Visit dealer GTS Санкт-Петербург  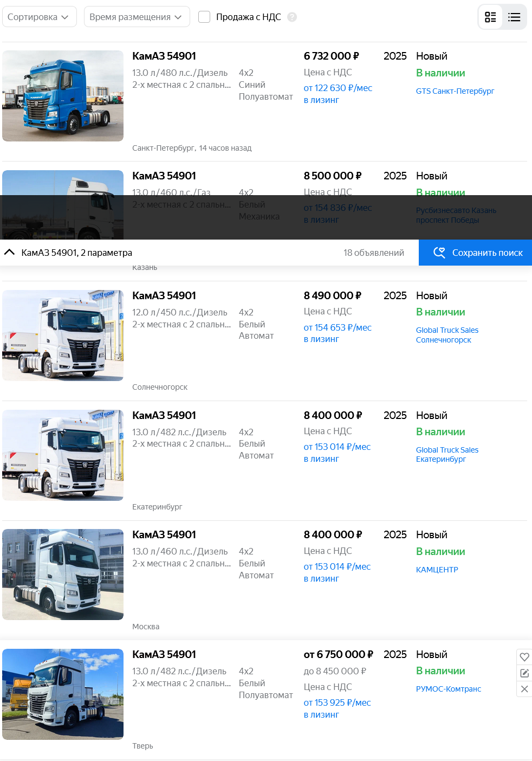pyautogui.click(x=455, y=91)
